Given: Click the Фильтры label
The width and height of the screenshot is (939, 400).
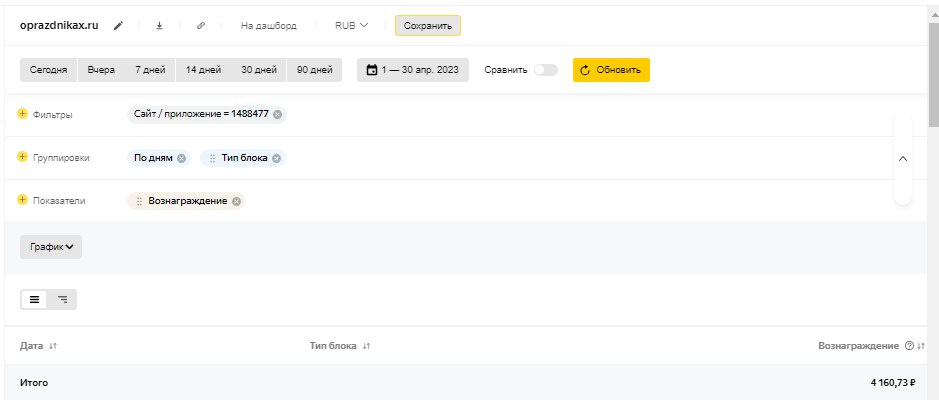Looking at the screenshot, I should point(53,114).
